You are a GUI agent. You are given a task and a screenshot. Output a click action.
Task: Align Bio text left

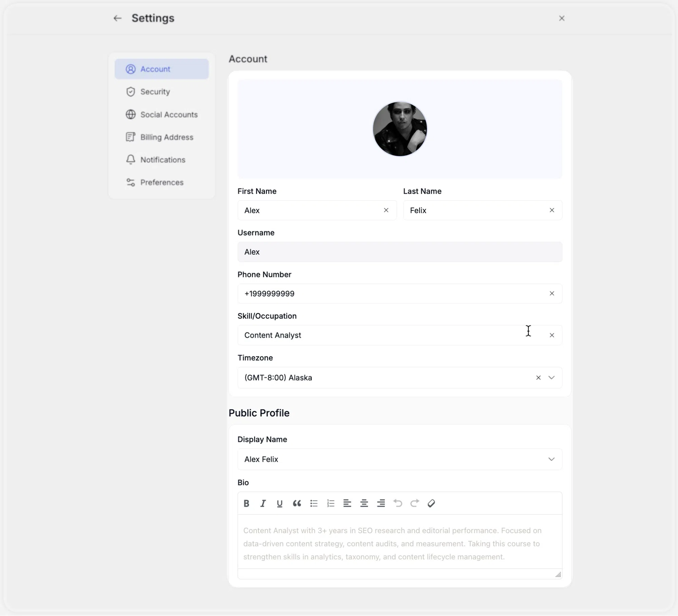(x=347, y=503)
